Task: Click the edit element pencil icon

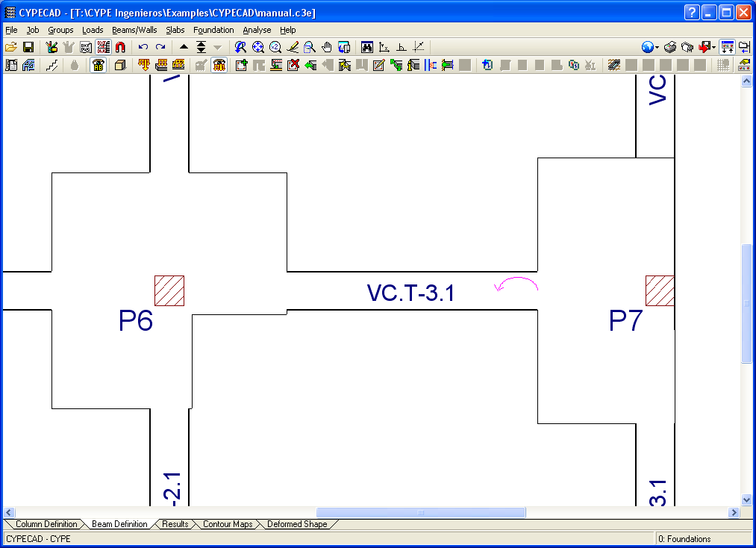Action: click(x=379, y=65)
